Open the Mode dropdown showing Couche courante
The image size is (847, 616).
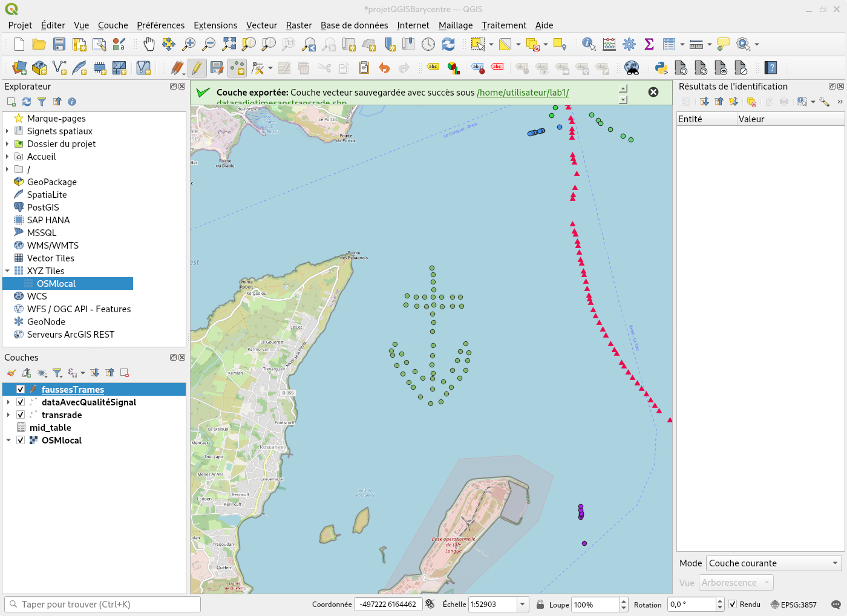pyautogui.click(x=774, y=563)
